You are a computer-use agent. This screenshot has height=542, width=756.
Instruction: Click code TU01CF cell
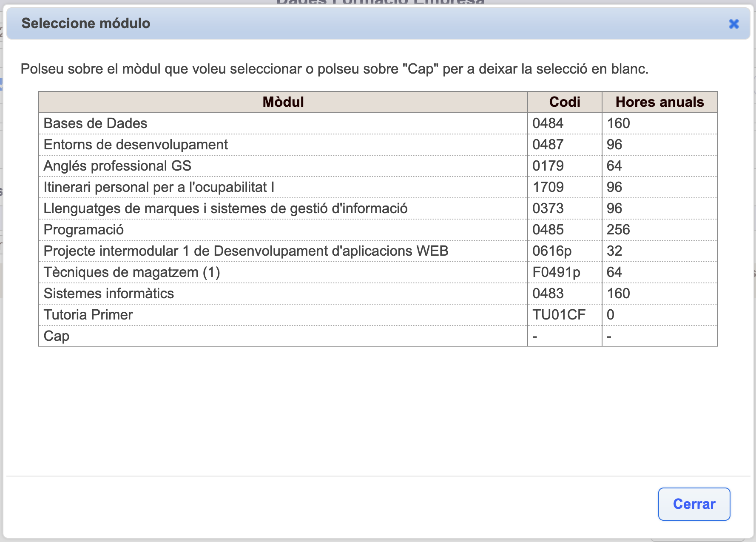[559, 315]
